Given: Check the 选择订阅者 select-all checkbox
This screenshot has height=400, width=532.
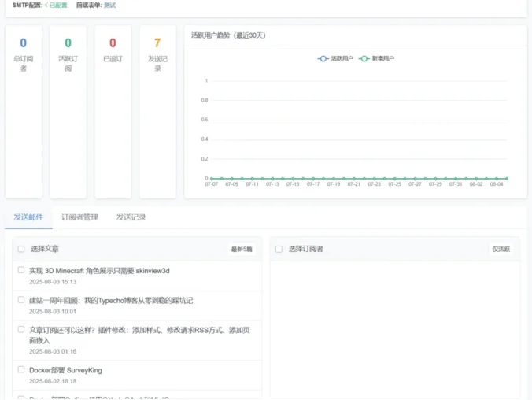Looking at the screenshot, I should tap(279, 249).
